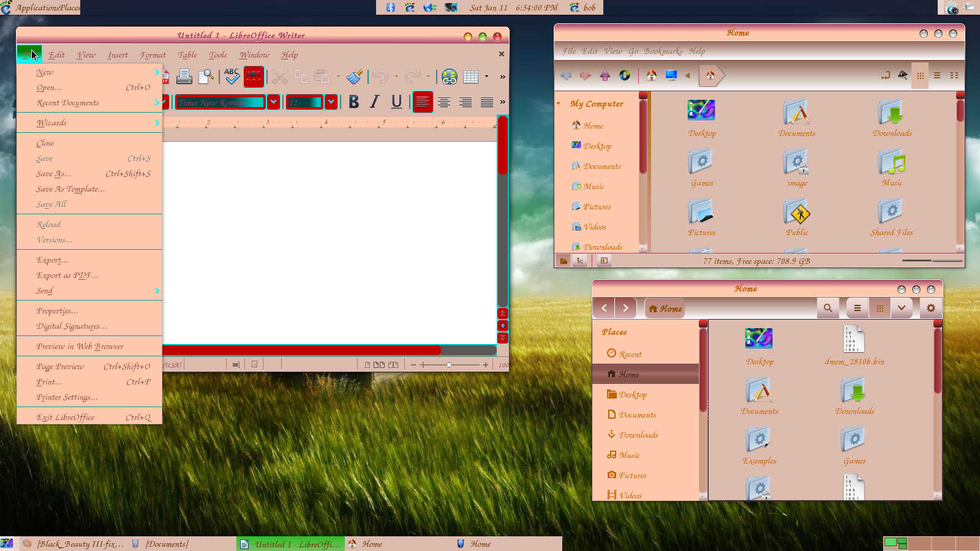The height and width of the screenshot is (551, 980).
Task: Click the Insert Hyperlink globe icon
Action: (450, 77)
